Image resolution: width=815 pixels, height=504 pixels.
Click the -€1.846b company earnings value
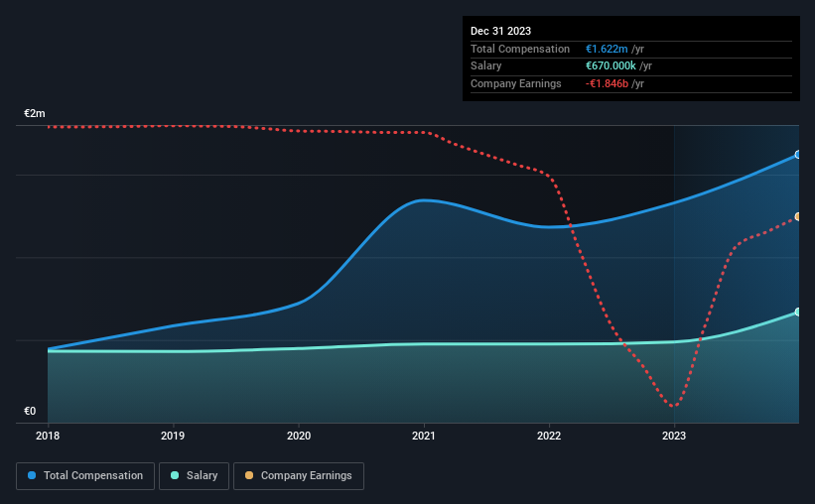[x=607, y=83]
